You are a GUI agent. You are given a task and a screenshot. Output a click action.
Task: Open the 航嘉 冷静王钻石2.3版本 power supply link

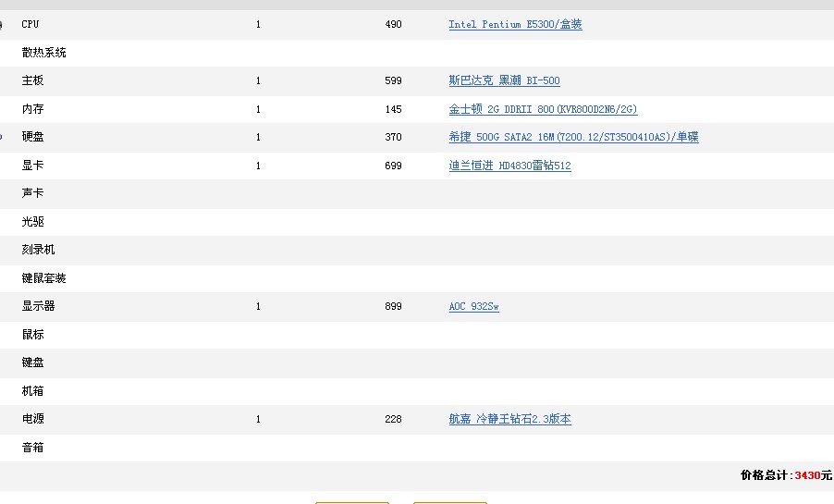[509, 419]
